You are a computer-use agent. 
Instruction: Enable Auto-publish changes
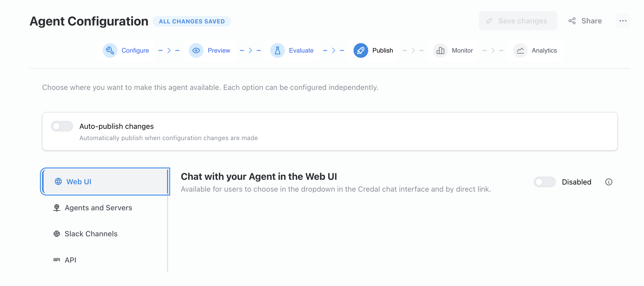tap(62, 126)
